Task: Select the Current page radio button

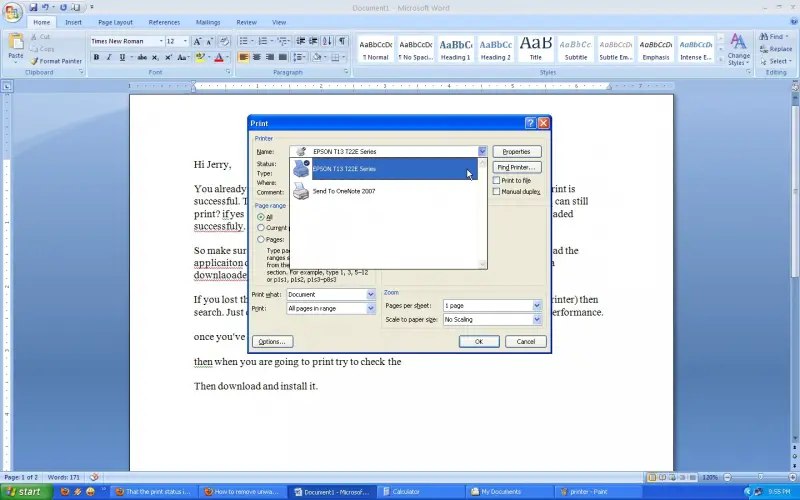Action: [261, 228]
